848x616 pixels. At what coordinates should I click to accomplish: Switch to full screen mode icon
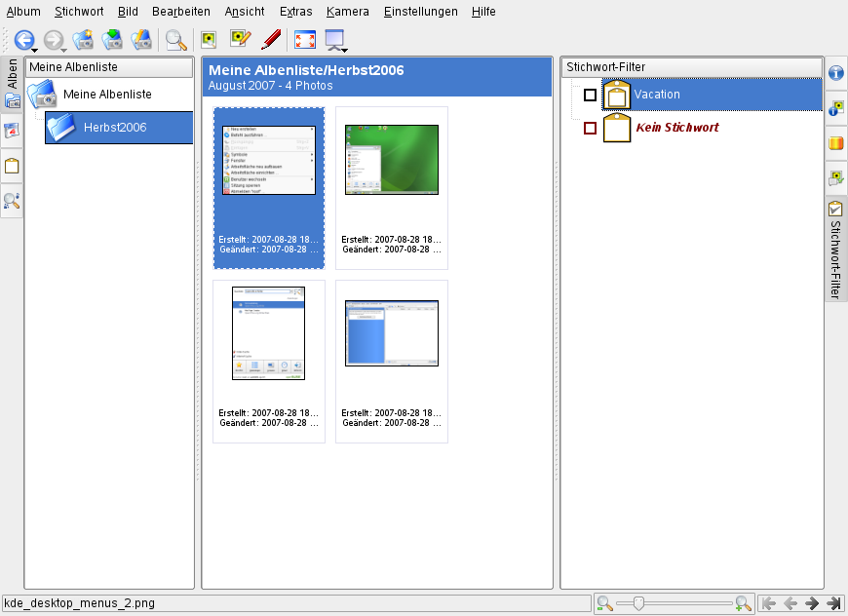click(x=305, y=40)
